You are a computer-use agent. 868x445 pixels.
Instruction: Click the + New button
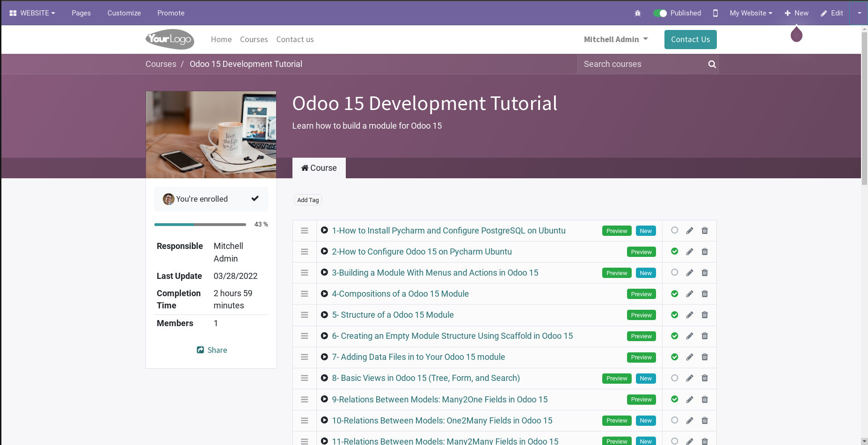click(x=796, y=13)
